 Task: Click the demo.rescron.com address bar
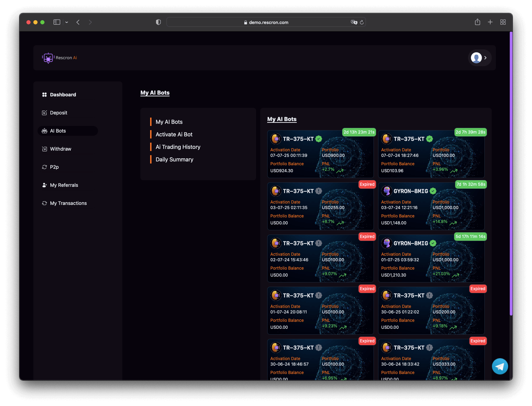point(266,22)
